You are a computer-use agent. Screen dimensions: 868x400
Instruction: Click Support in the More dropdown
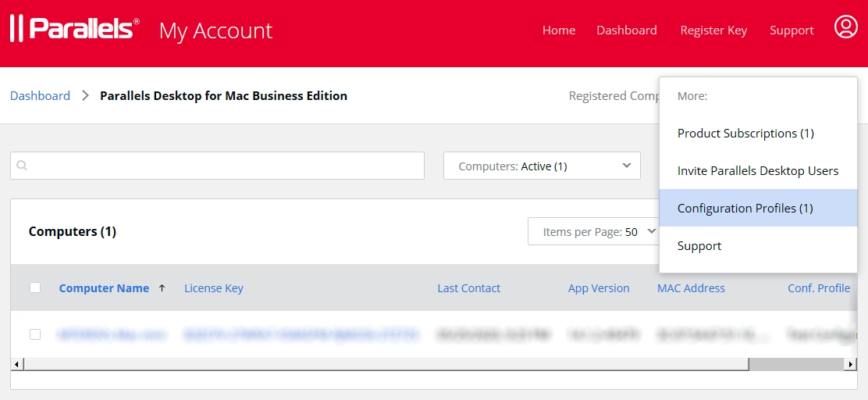pyautogui.click(x=699, y=245)
